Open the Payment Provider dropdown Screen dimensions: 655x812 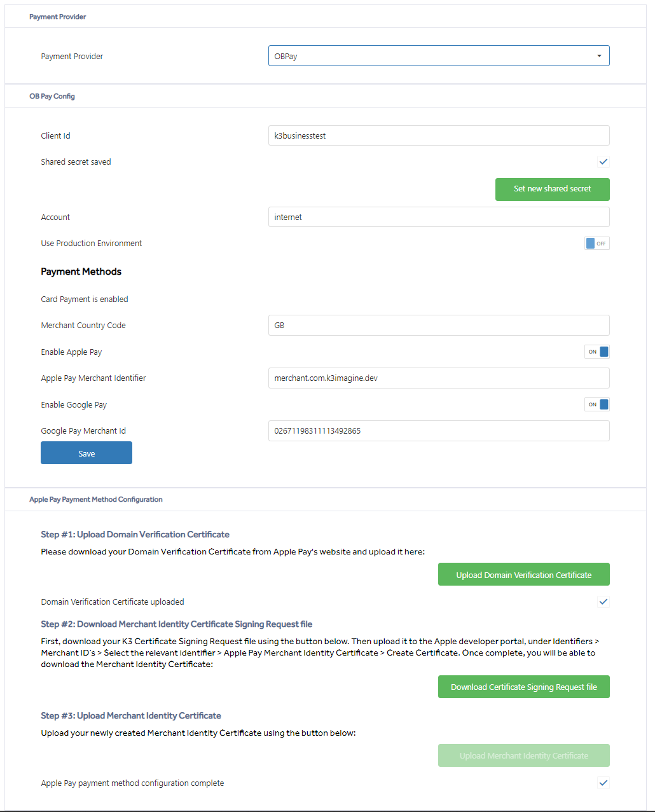439,56
